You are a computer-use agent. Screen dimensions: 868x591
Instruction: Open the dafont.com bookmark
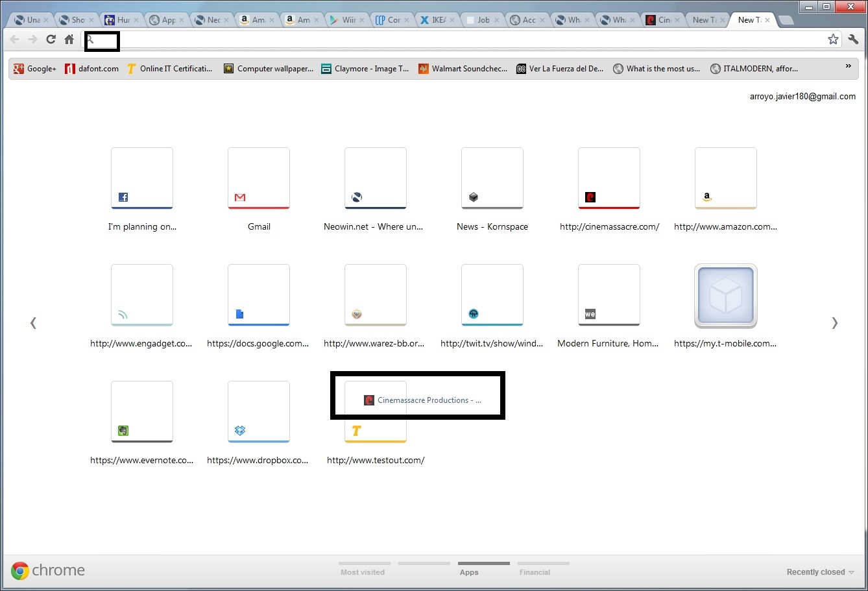point(92,69)
